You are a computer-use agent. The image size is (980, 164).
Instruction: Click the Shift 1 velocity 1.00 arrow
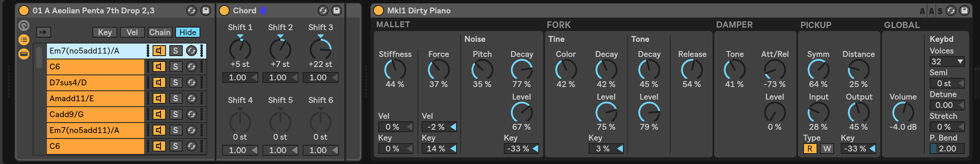[x=254, y=77]
